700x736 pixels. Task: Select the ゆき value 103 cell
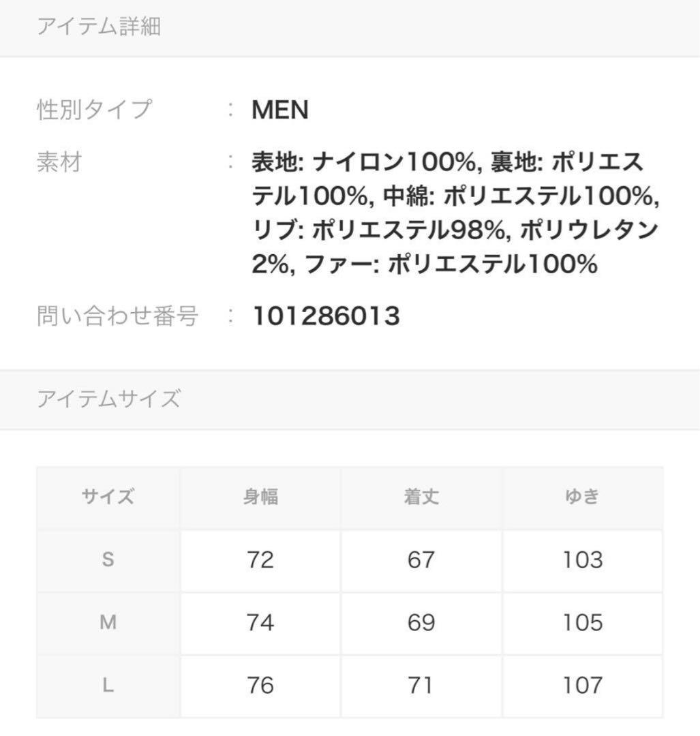pyautogui.click(x=583, y=560)
